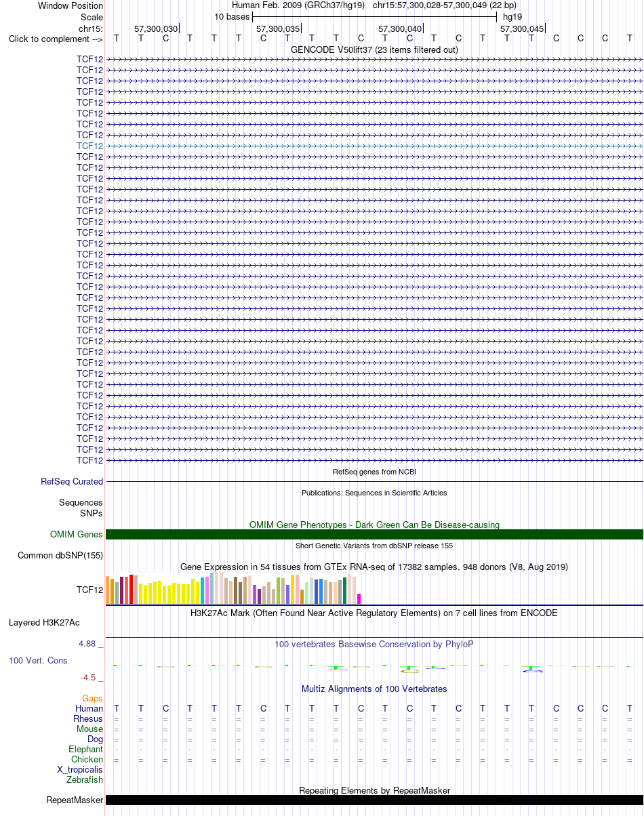Click TCF12 label beside GTEx bar chart
This screenshot has height=816, width=644.
click(90, 590)
